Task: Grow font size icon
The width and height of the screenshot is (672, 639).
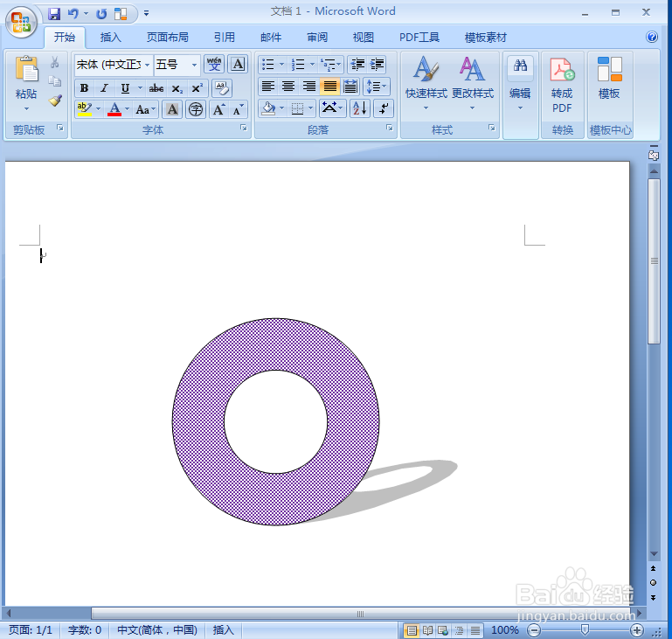Action: tap(218, 110)
